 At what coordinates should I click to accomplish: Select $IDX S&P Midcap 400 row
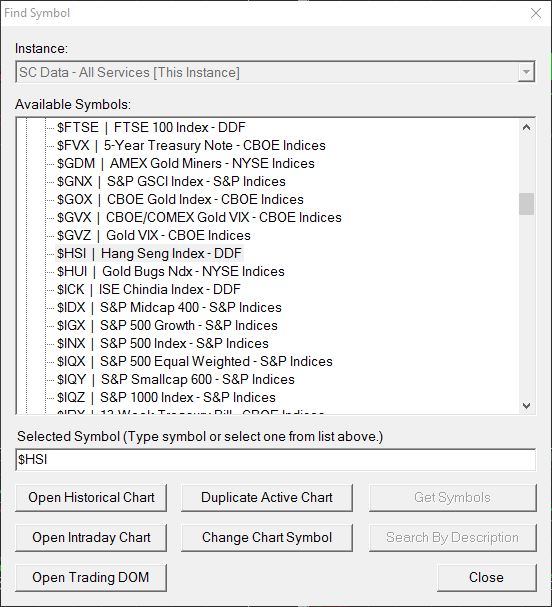[169, 307]
